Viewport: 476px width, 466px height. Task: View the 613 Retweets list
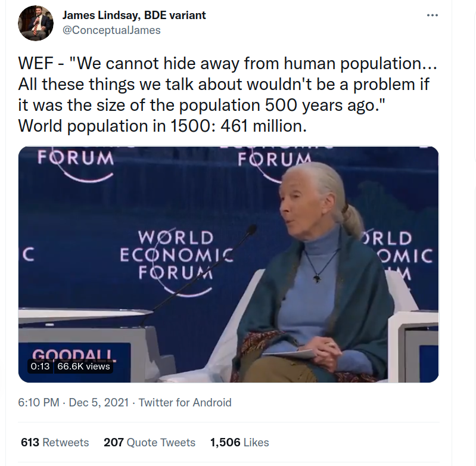(55, 442)
